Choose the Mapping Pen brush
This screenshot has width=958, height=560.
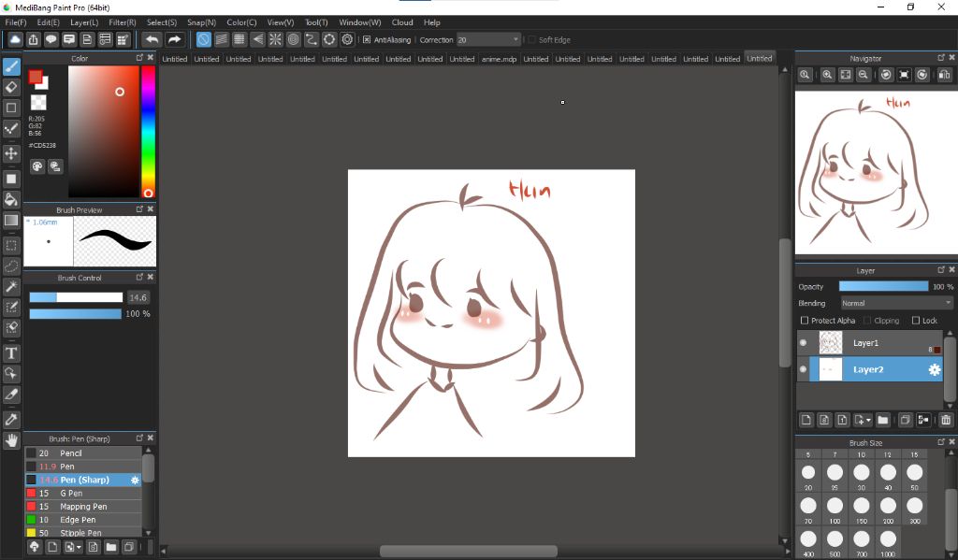83,507
